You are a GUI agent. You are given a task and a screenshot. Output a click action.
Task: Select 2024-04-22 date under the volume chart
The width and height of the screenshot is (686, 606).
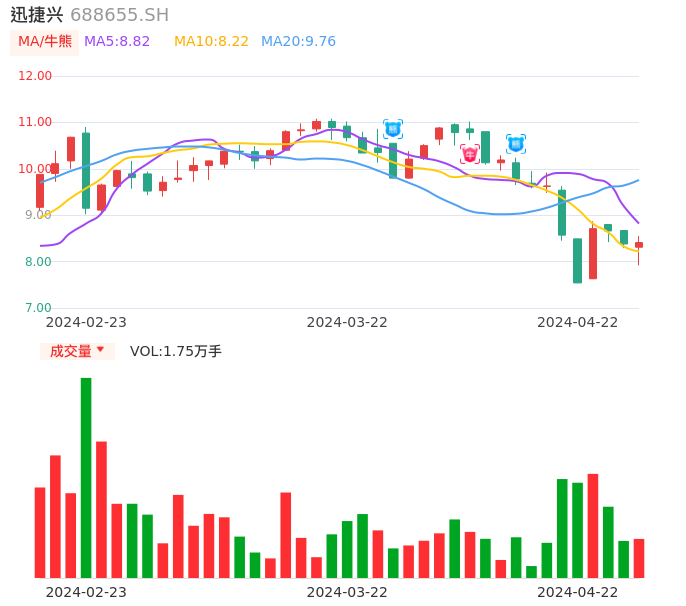click(x=578, y=592)
